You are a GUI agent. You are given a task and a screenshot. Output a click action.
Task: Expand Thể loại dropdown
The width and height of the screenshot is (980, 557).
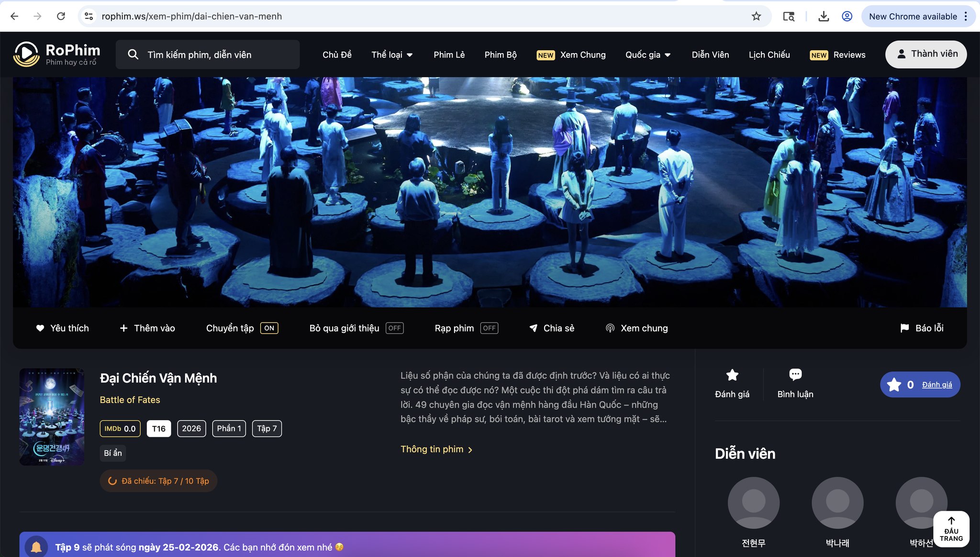[392, 55]
